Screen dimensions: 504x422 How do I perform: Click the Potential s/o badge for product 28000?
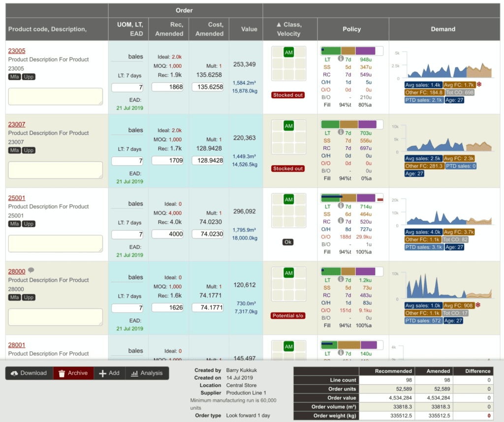click(x=288, y=315)
